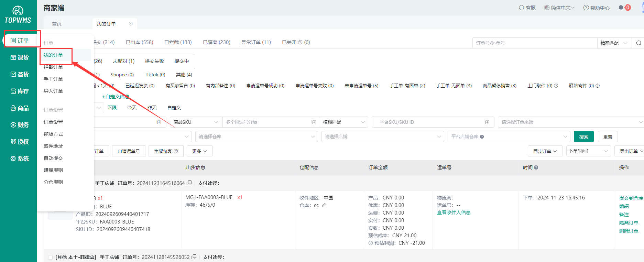Screen dimensions: 644x262
Task: Copy order number 20241123164516064
Action: coord(189,183)
